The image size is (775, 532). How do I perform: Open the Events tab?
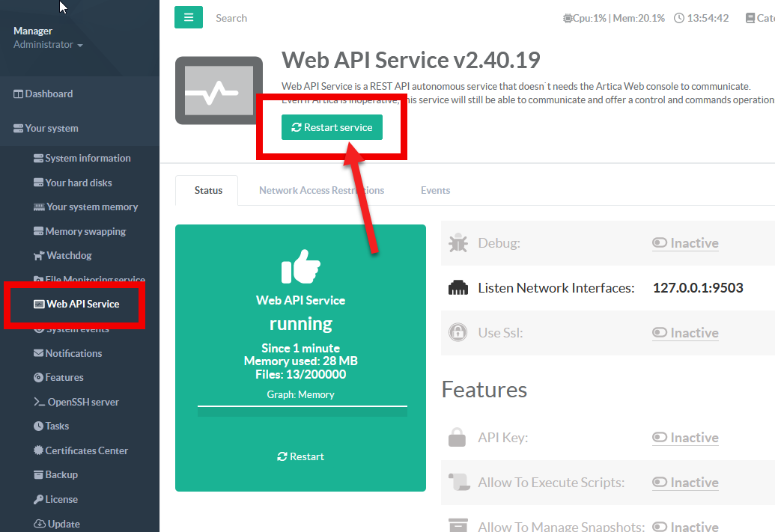click(435, 191)
